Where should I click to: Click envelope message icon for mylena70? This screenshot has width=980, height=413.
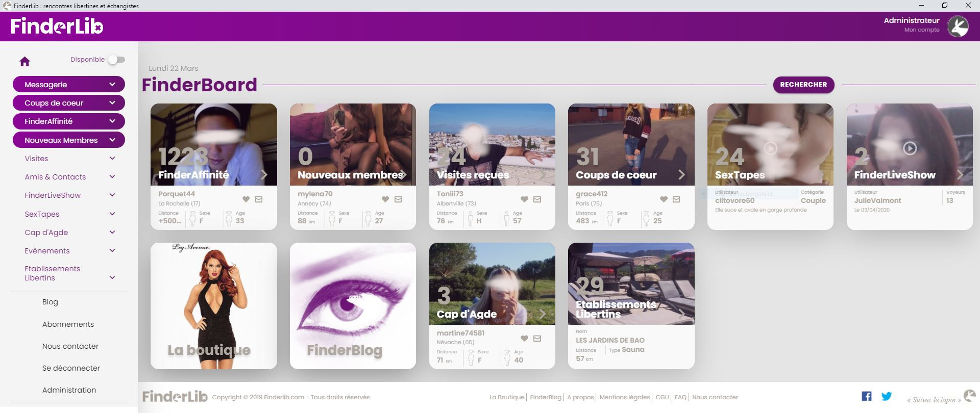(x=398, y=199)
